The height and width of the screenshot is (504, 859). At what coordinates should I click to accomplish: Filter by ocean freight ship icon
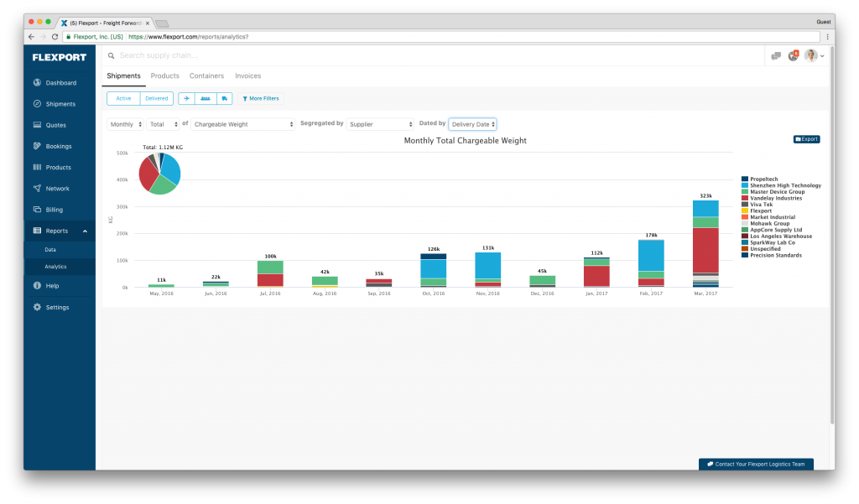click(206, 99)
